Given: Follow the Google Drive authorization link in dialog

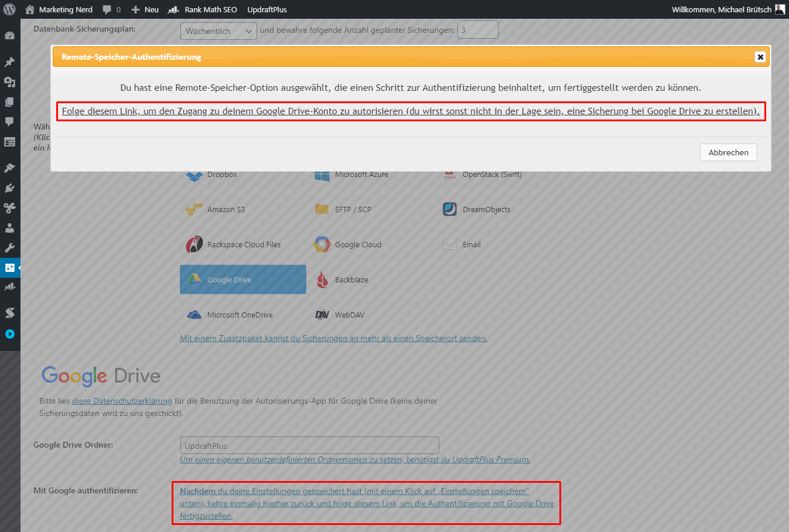Looking at the screenshot, I should pos(411,111).
